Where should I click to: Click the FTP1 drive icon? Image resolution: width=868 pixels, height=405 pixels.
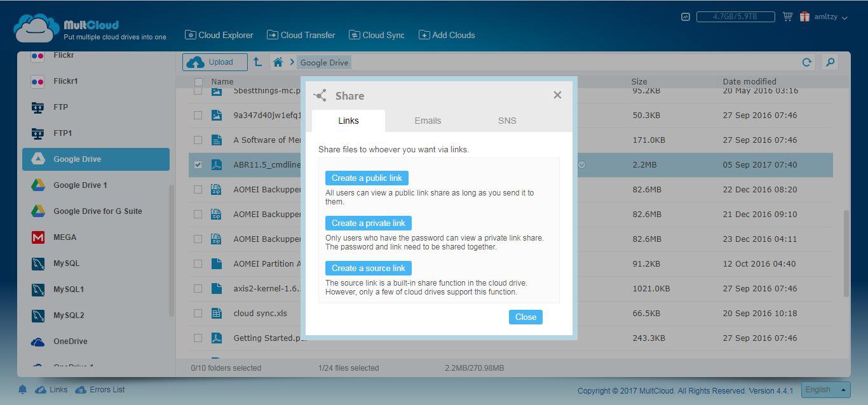click(x=37, y=133)
